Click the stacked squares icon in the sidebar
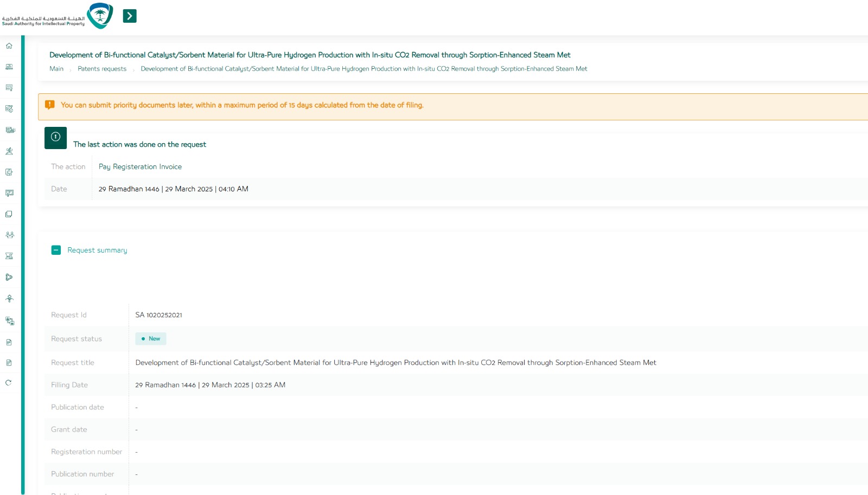The width and height of the screenshot is (868, 495). click(x=9, y=214)
